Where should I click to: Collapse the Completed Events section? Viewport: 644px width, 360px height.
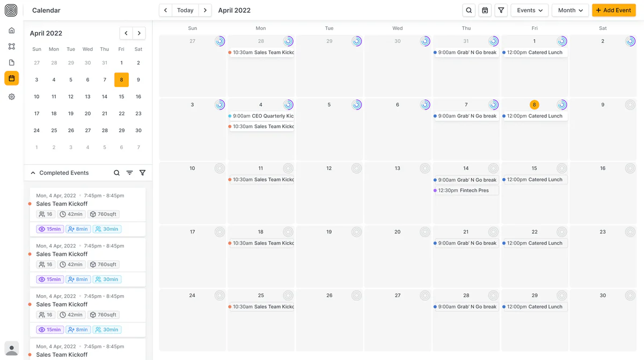point(33,173)
